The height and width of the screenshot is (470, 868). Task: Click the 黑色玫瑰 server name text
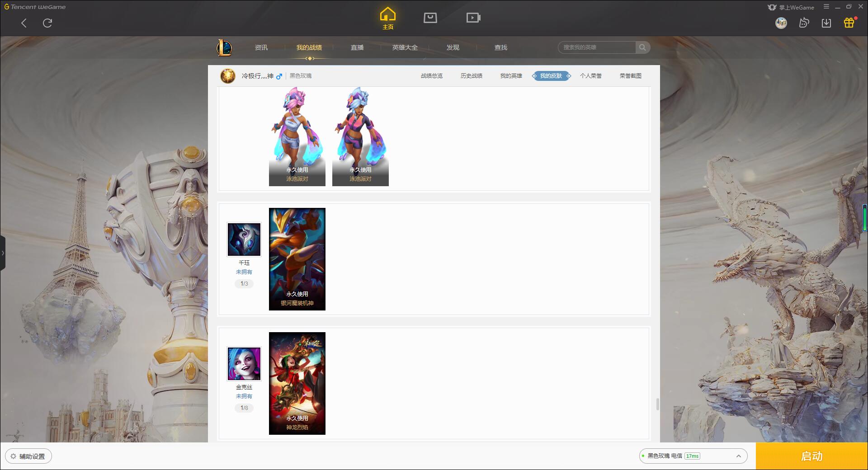click(301, 76)
